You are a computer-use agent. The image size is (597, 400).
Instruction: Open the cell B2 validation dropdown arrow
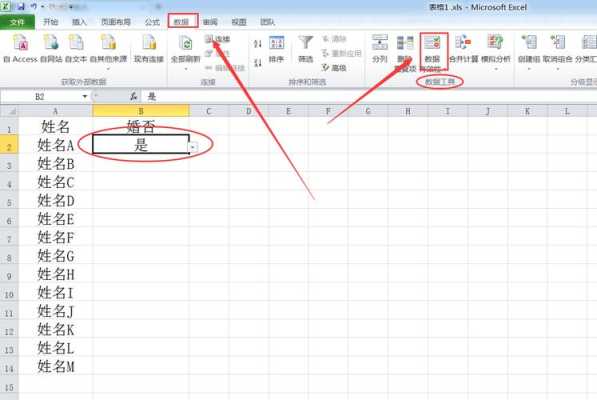194,147
